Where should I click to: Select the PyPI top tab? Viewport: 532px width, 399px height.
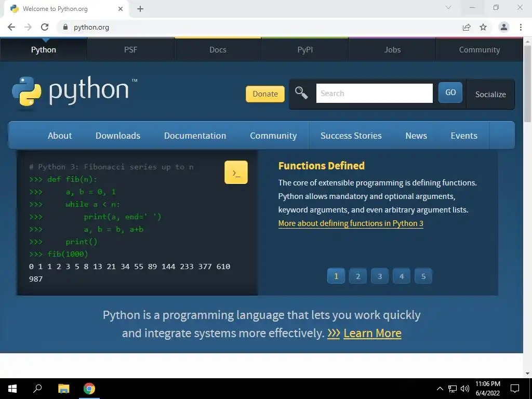coord(305,49)
